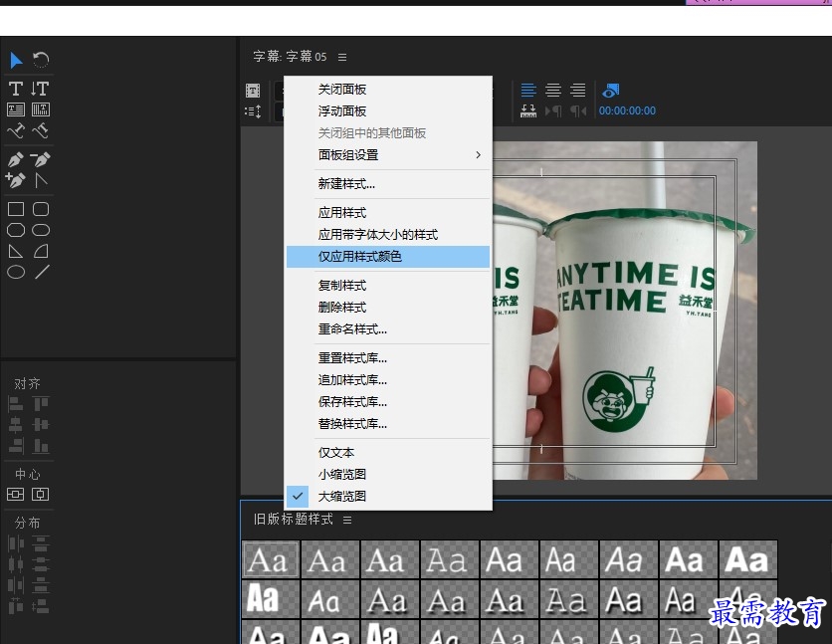The width and height of the screenshot is (832, 644).
Task: Click 重命名样式... menu entry
Action: point(388,328)
